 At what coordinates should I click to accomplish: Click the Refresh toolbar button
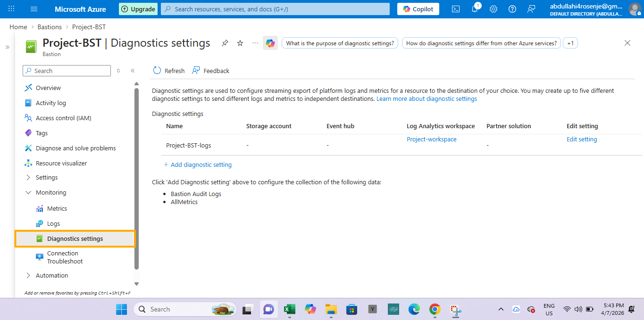(x=169, y=71)
